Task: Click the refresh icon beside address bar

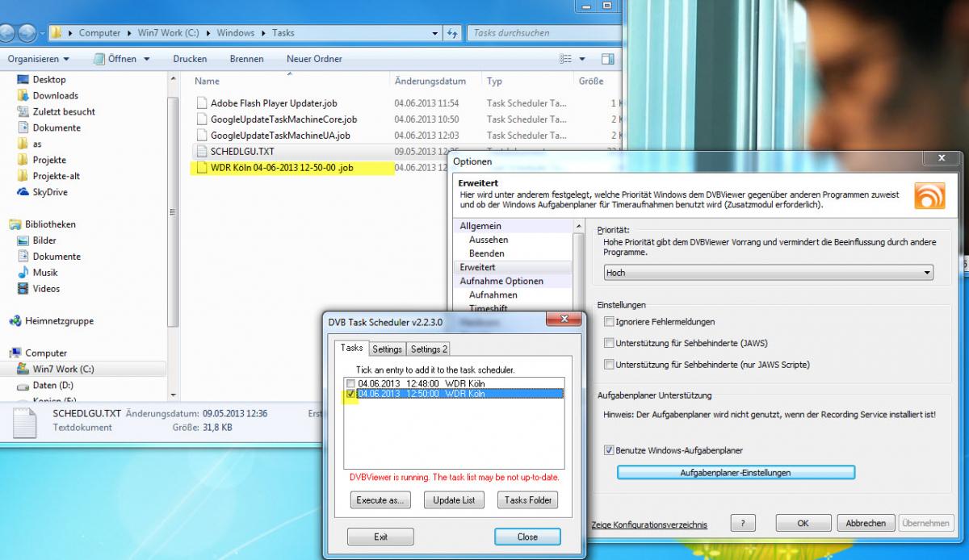Action: point(452,33)
